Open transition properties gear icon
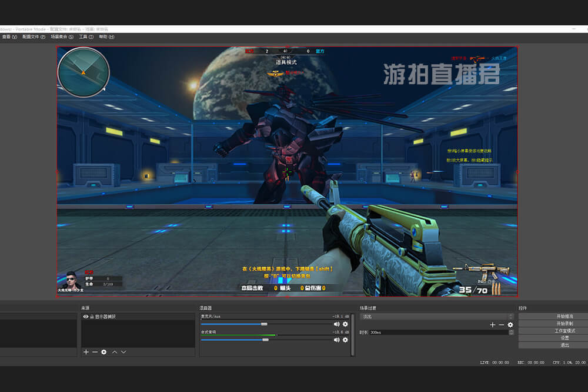The image size is (588, 392). [x=510, y=325]
